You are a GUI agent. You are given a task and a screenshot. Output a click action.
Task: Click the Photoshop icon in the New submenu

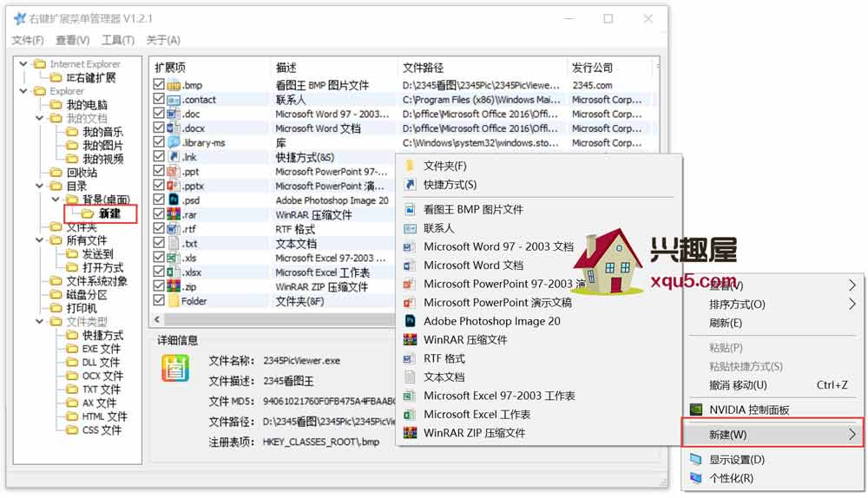[x=411, y=321]
